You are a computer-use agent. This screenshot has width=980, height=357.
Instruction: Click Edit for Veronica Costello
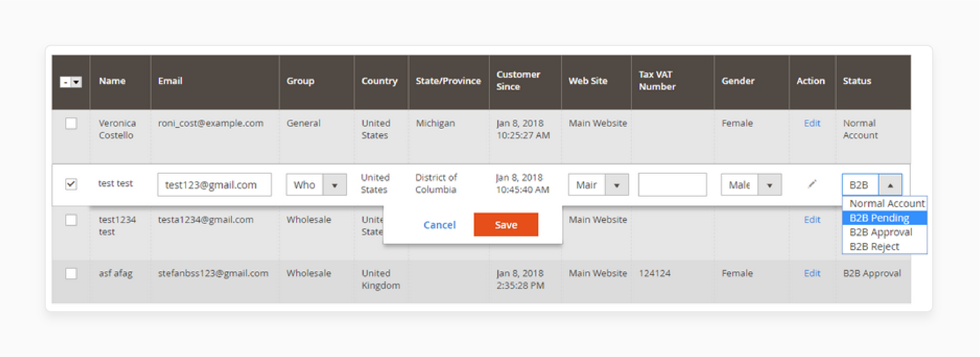[x=812, y=123]
